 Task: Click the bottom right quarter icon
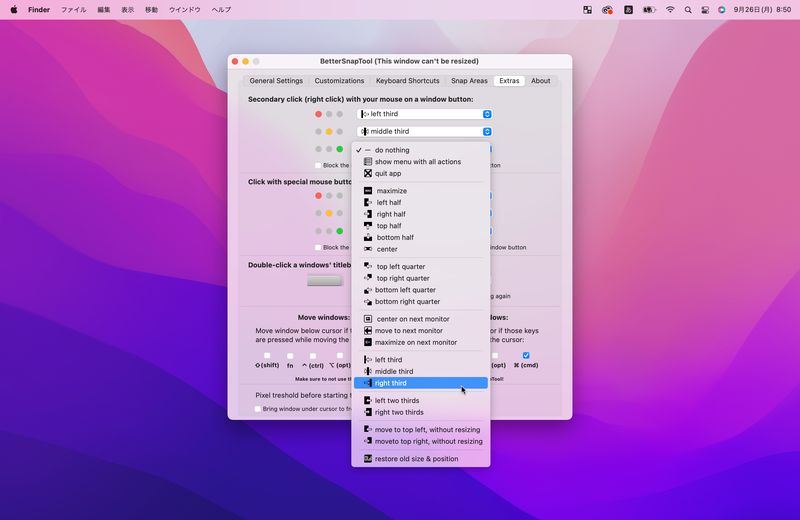[x=368, y=302]
